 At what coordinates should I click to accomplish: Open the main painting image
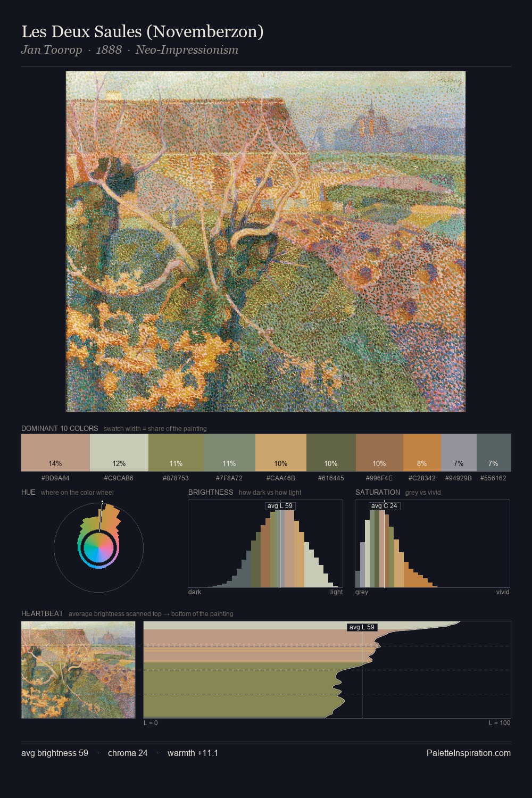tap(265, 242)
